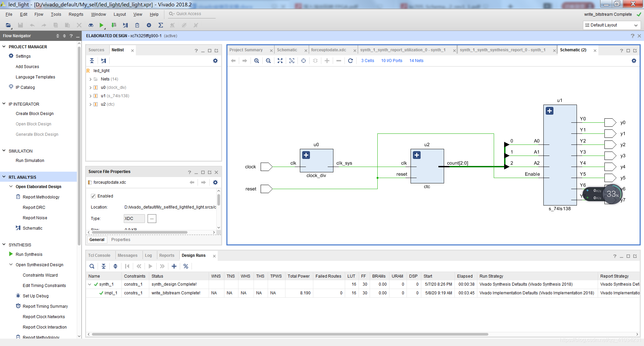Switch to the Tcl Console tab
Screen dimensions: 644x346
[99, 255]
